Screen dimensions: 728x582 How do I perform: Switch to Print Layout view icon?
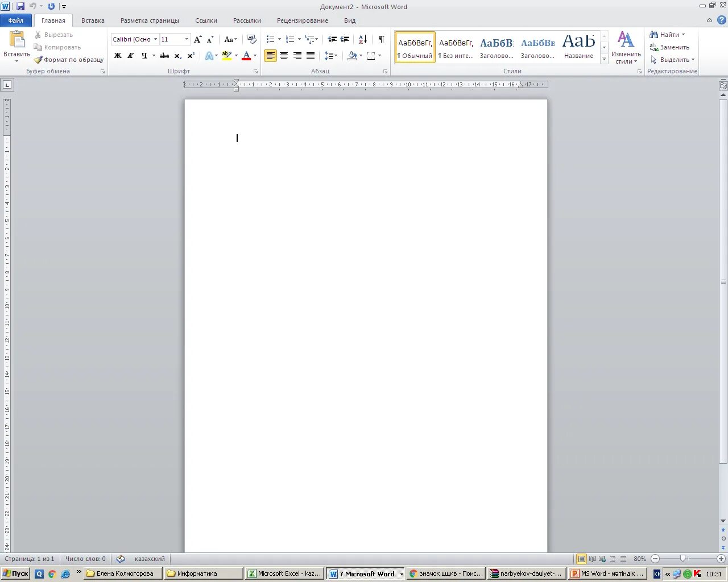(581, 559)
